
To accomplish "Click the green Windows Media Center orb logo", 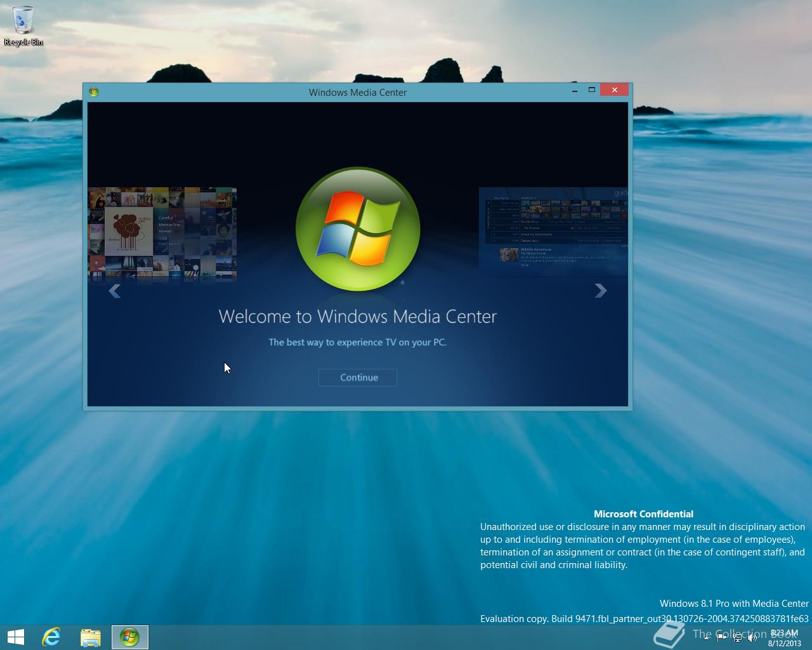I will (358, 229).
